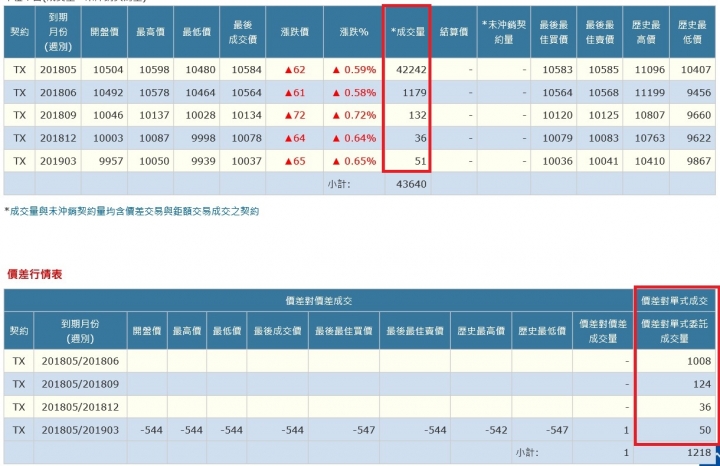This screenshot has width=720, height=466.
Task: Click the 最後成交價 header in the spread table
Action: (x=277, y=331)
